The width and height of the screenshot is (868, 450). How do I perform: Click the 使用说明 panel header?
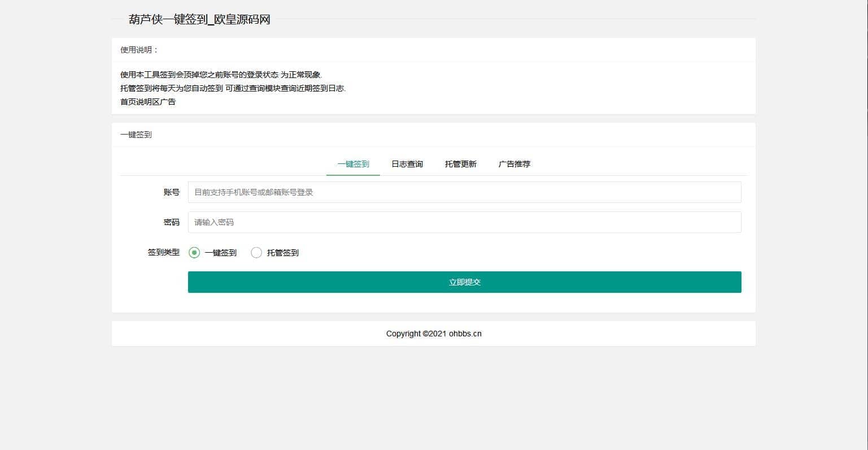tap(139, 50)
